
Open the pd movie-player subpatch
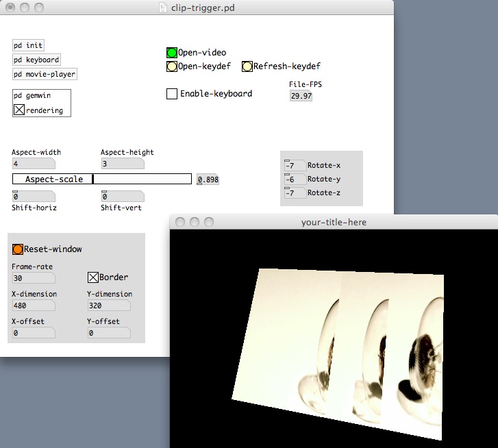pos(45,74)
